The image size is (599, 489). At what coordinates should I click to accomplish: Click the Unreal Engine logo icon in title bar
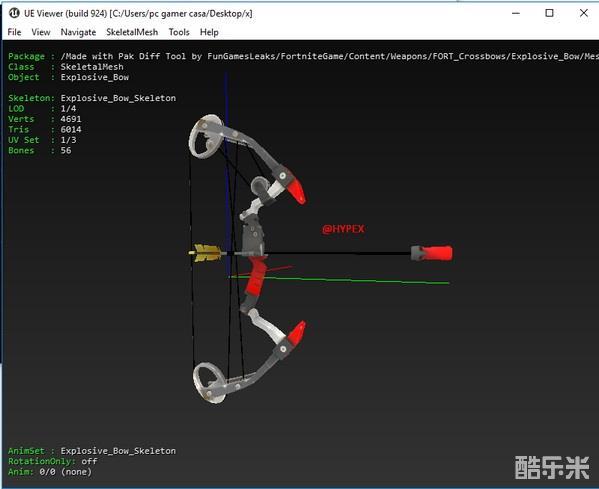click(x=14, y=13)
